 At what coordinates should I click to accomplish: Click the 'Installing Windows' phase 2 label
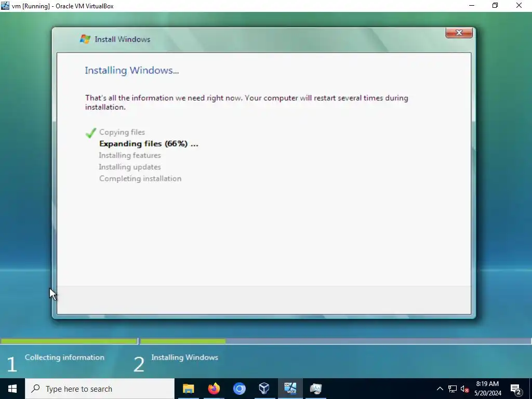[184, 357]
